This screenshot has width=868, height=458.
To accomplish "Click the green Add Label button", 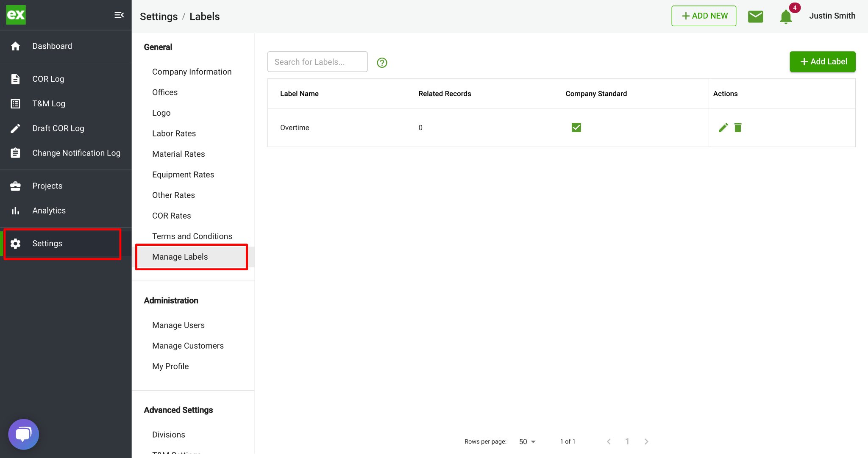I will (822, 62).
